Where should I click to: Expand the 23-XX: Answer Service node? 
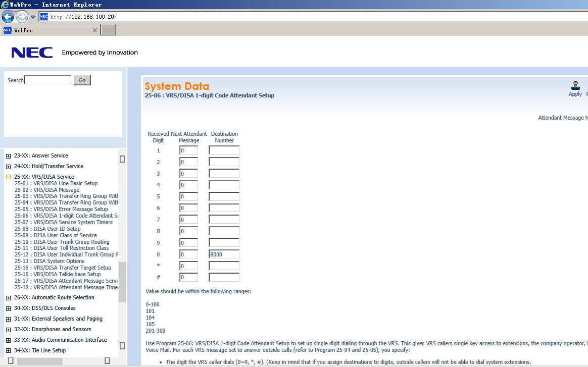(x=8, y=156)
